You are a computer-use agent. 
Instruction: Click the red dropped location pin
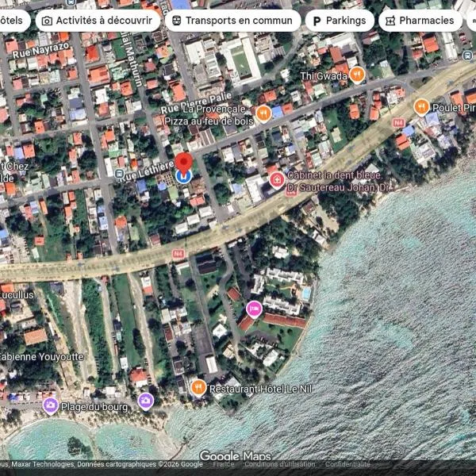pos(184,163)
